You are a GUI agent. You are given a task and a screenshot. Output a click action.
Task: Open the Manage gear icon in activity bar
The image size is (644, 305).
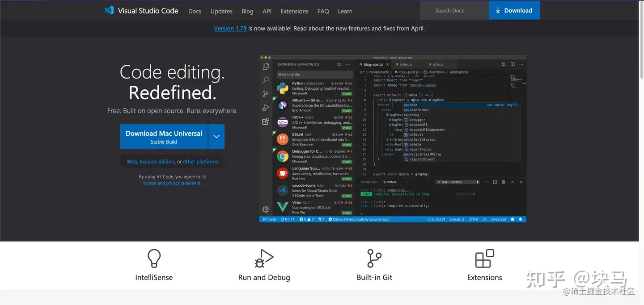pos(266,209)
